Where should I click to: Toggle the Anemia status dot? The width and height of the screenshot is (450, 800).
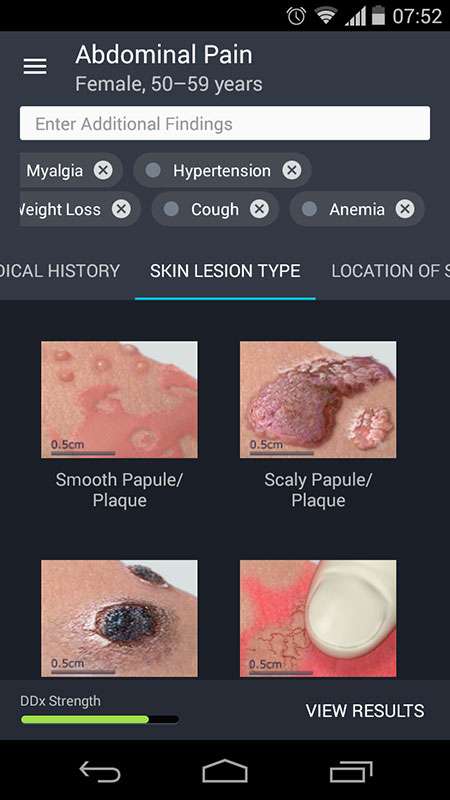(309, 209)
